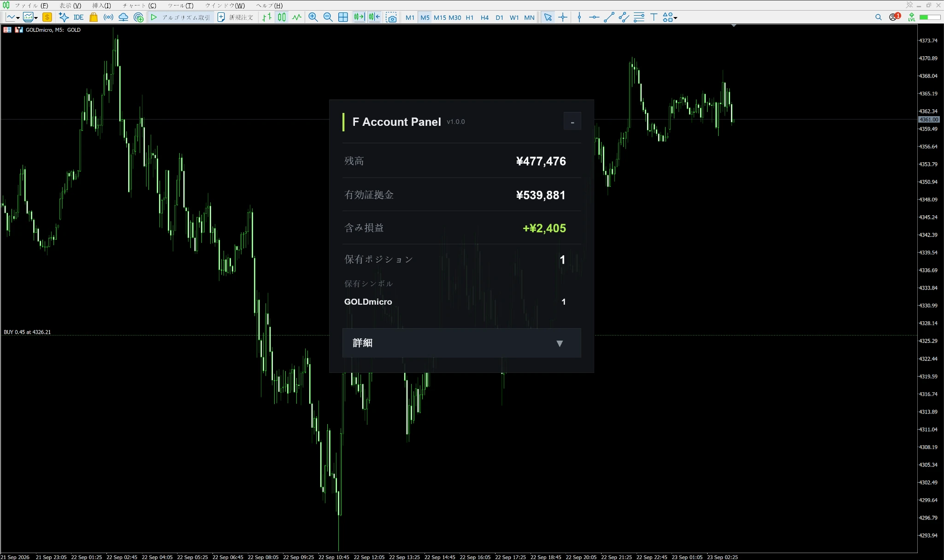The image size is (944, 560).
Task: Minimize the F Account Panel
Action: point(572,122)
